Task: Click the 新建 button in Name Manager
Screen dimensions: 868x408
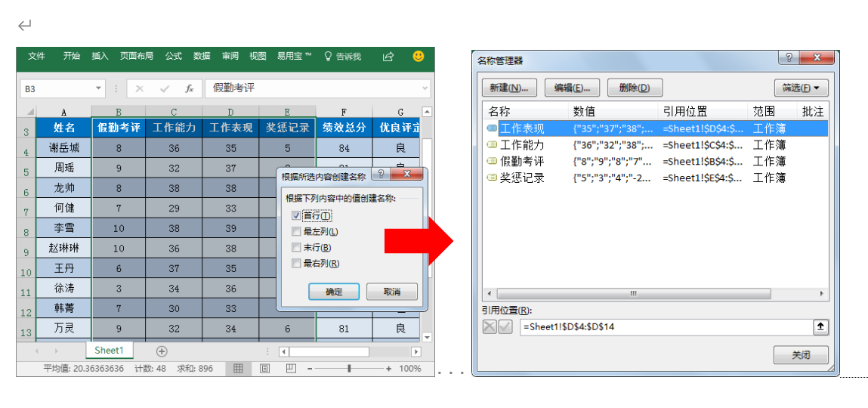Action: coord(509,88)
